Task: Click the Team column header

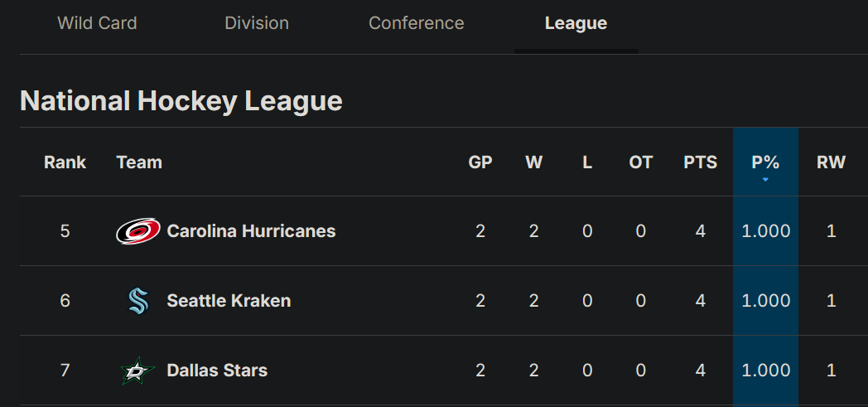Action: (x=139, y=162)
